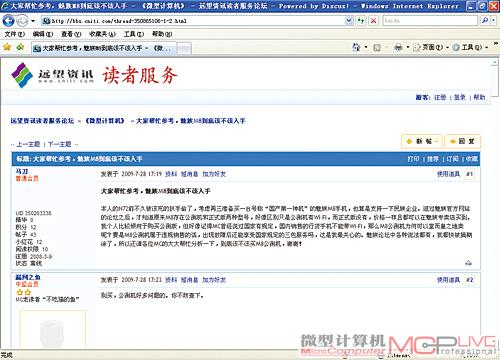Open the 收藏夹(A) menu
Image resolution: width=500 pixels, height=360 pixels.
(x=102, y=34)
